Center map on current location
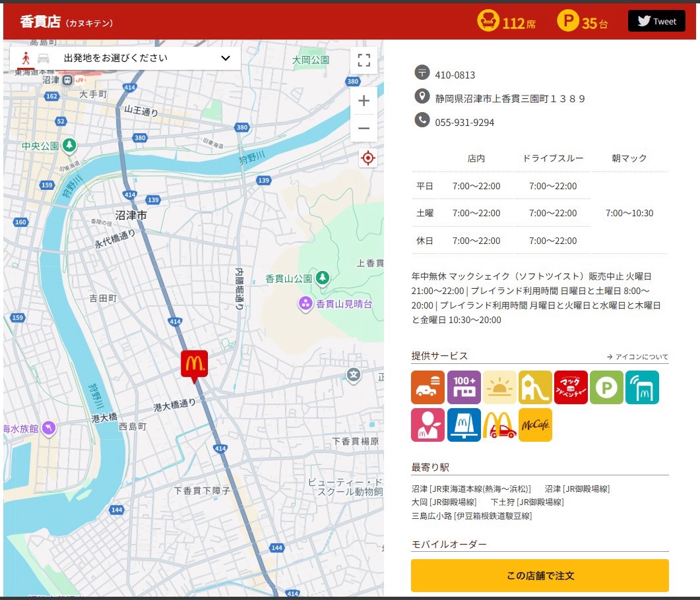This screenshot has width=700, height=600. coord(368,158)
